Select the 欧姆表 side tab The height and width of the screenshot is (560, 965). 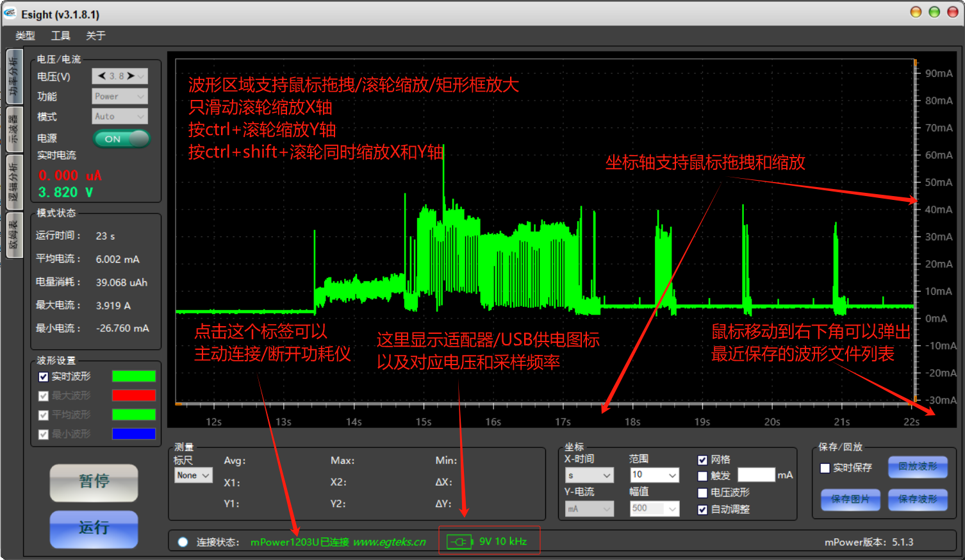pos(13,235)
